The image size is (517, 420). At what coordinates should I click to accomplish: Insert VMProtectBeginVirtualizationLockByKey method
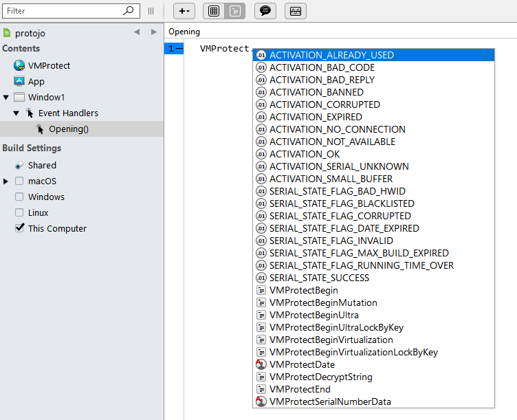pos(373,352)
